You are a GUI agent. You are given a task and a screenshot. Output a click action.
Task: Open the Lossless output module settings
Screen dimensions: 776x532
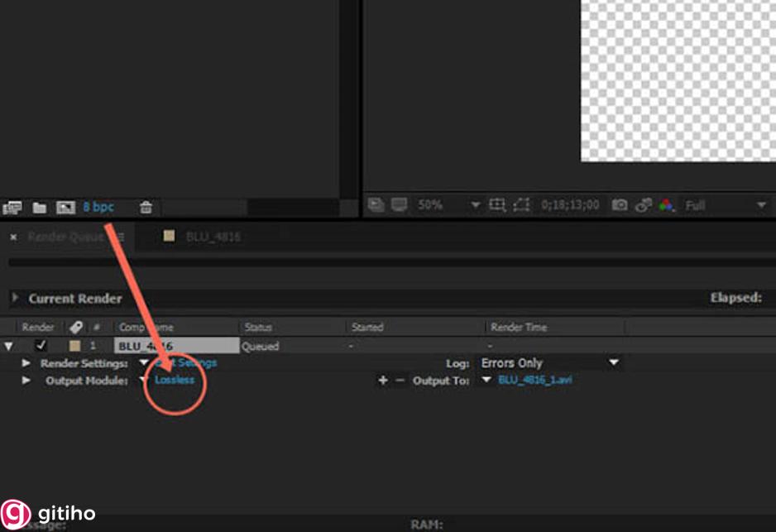click(175, 380)
